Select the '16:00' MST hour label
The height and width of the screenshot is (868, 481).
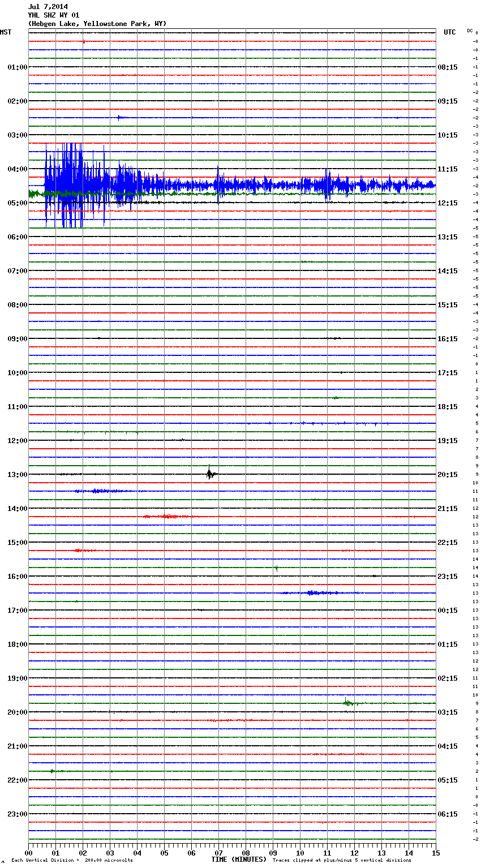[x=18, y=577]
